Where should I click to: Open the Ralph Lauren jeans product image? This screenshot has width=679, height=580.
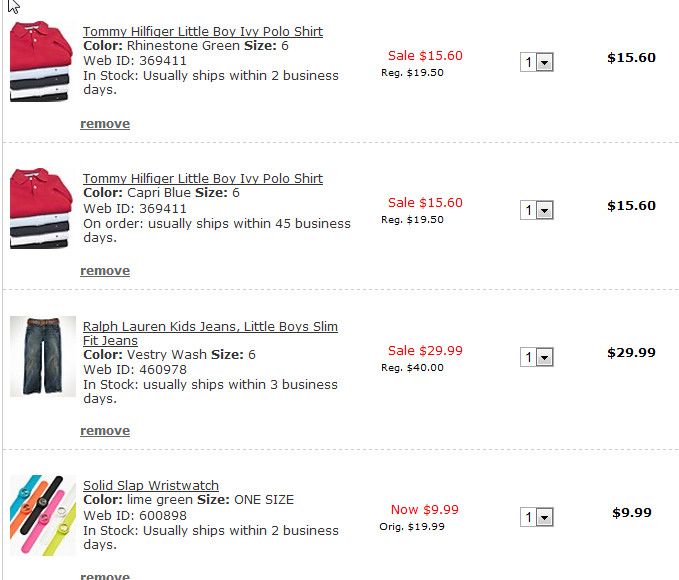[x=43, y=356]
